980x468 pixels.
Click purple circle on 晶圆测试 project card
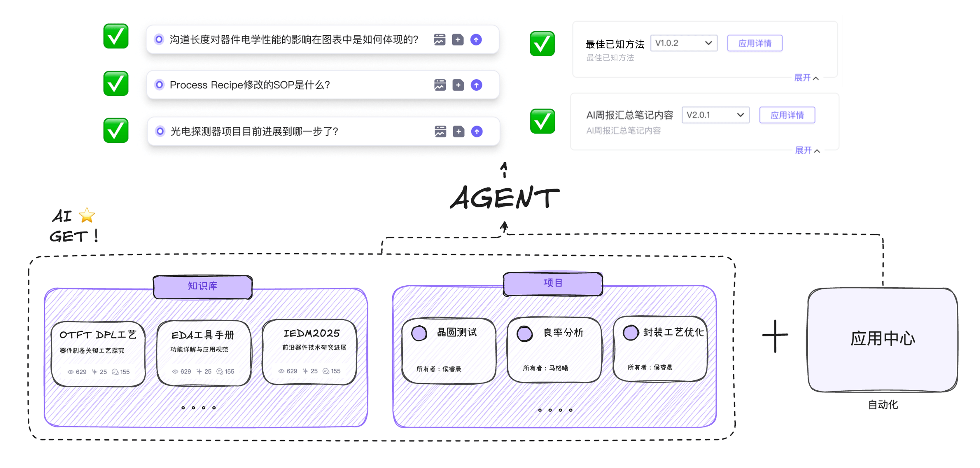coord(419,333)
